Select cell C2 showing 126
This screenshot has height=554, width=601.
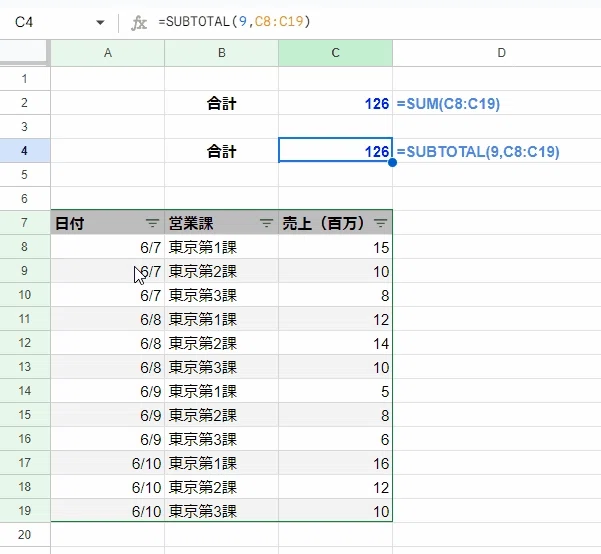[x=335, y=103]
